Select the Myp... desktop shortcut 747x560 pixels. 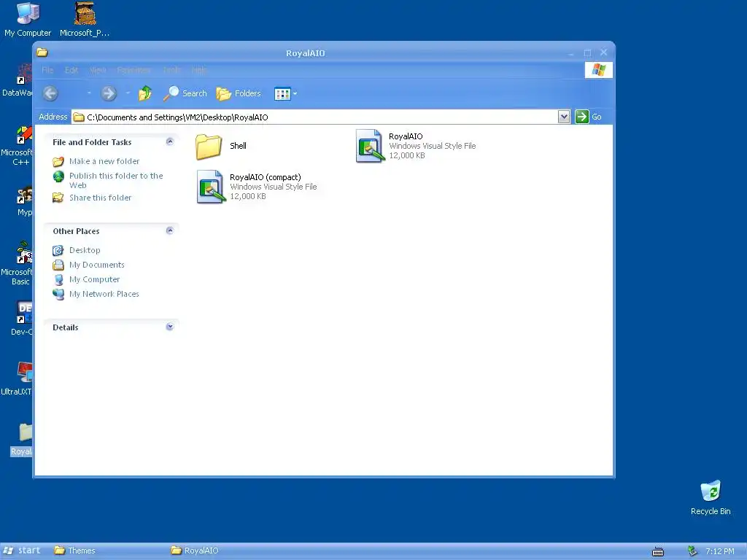[24, 202]
